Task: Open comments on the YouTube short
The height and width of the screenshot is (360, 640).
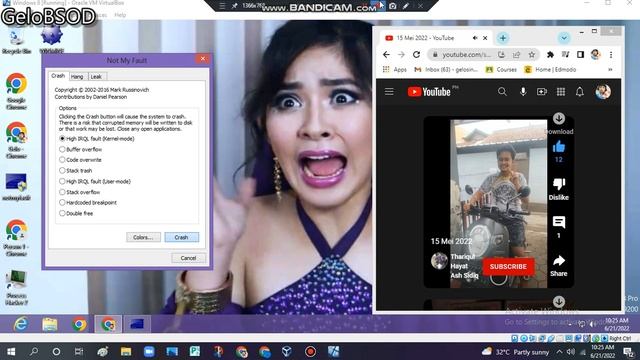Action: click(x=559, y=222)
